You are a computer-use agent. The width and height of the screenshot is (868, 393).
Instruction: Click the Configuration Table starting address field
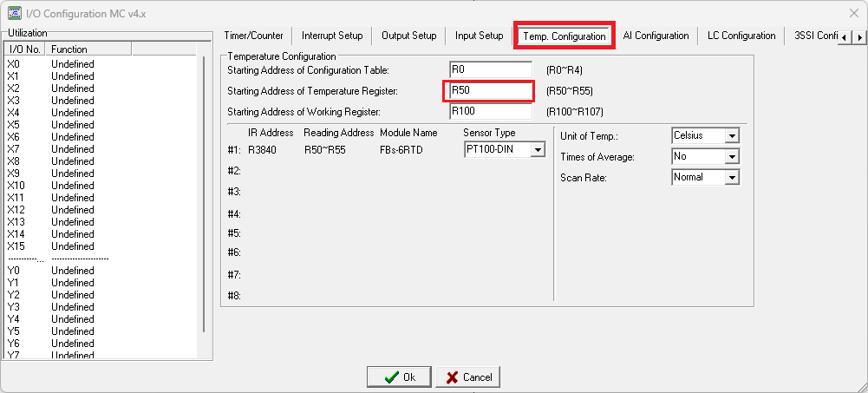click(x=490, y=69)
